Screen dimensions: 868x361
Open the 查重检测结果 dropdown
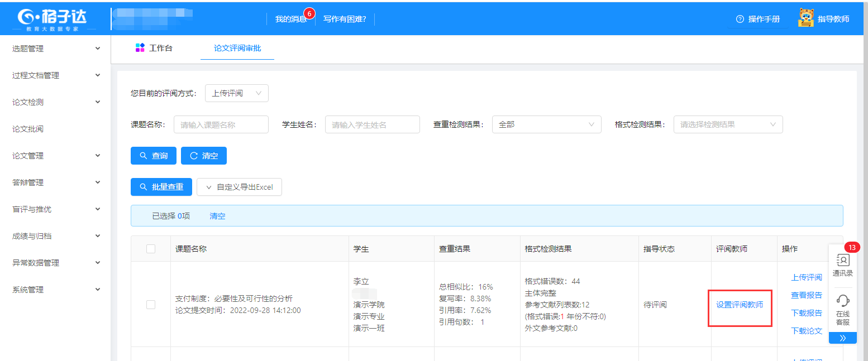(546, 124)
